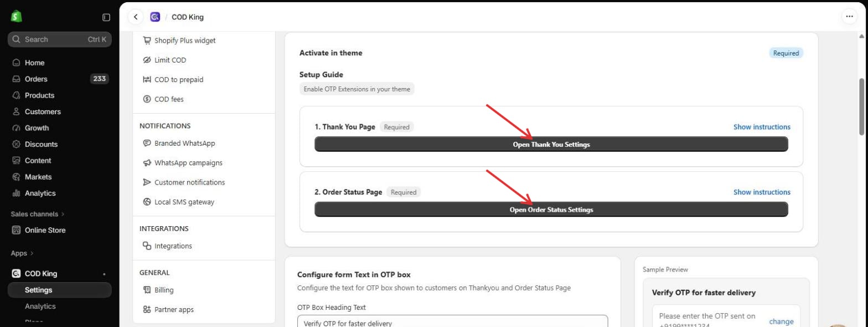868x327 pixels.
Task: Click the COD fees dollar icon
Action: (147, 99)
